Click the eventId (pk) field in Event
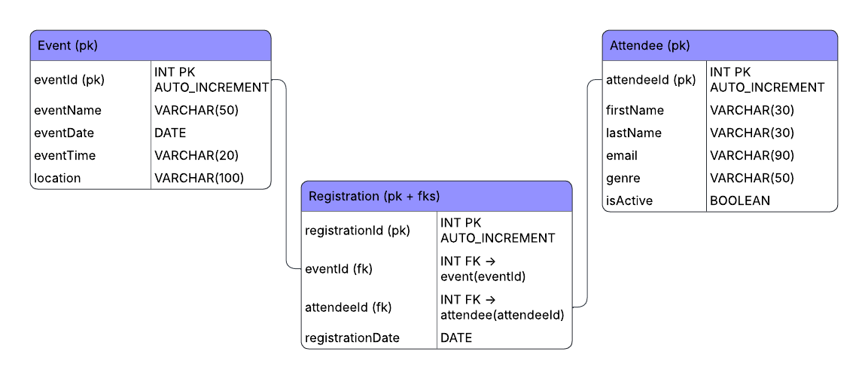 click(x=70, y=80)
